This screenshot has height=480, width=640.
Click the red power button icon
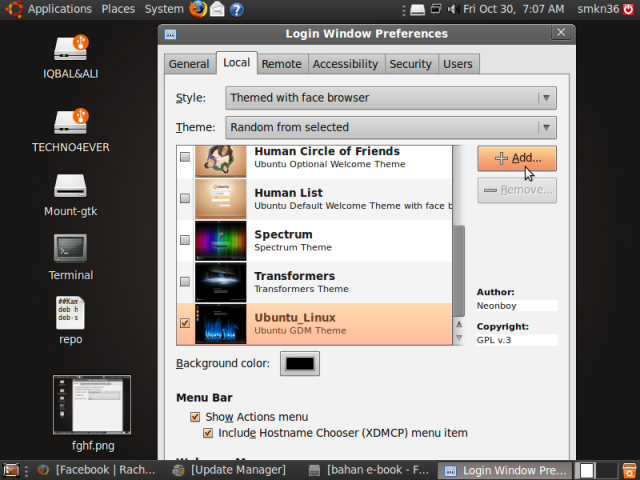click(x=629, y=9)
